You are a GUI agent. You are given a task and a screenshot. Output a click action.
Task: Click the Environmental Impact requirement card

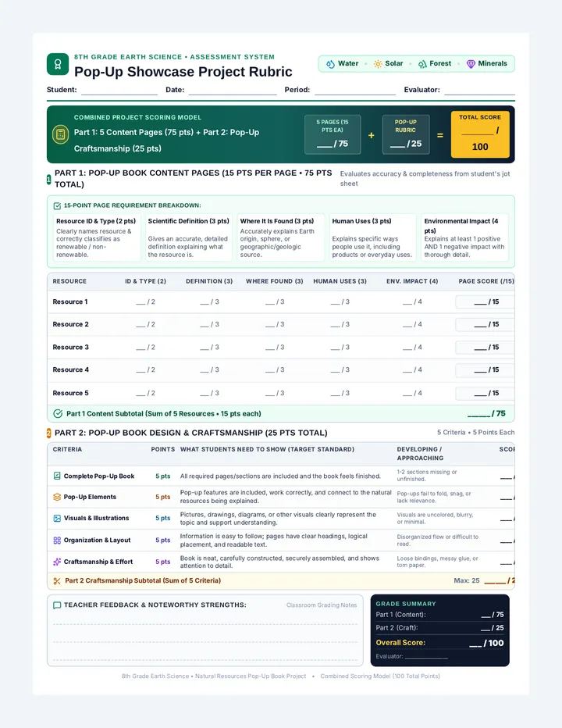coord(464,237)
